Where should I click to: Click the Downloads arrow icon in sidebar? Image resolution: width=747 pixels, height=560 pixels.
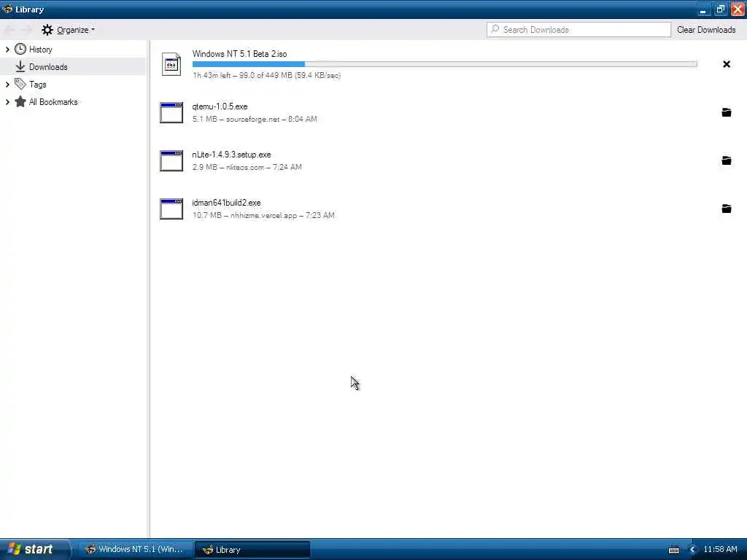(20, 66)
